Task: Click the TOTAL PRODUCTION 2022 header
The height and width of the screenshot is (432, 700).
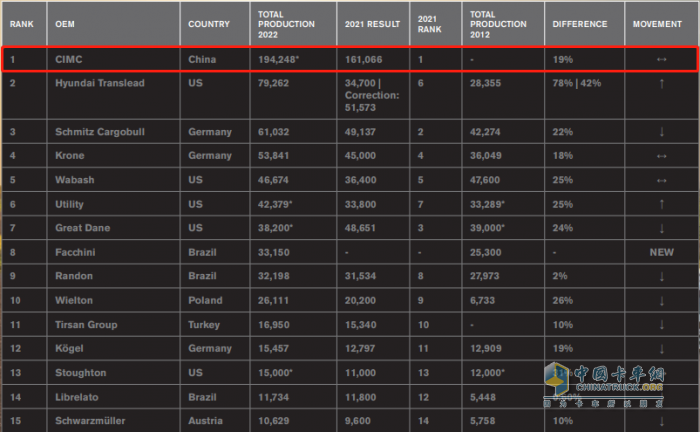Action: pos(287,23)
